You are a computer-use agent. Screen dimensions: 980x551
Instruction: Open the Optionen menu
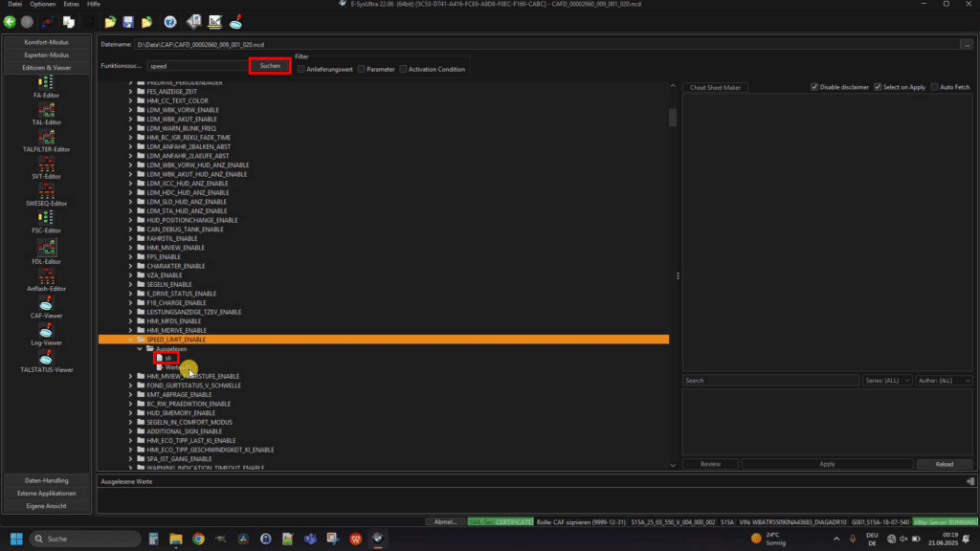pyautogui.click(x=42, y=4)
